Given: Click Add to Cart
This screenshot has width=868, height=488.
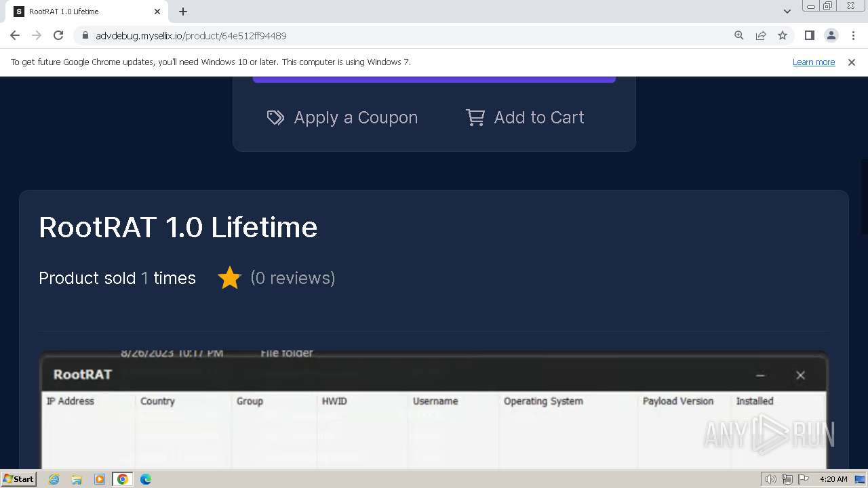Looking at the screenshot, I should pos(525,117).
